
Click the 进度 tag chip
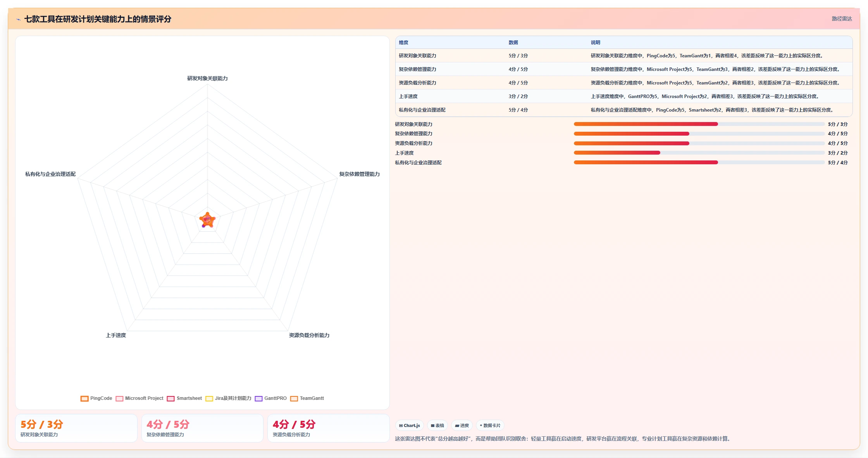pyautogui.click(x=462, y=425)
